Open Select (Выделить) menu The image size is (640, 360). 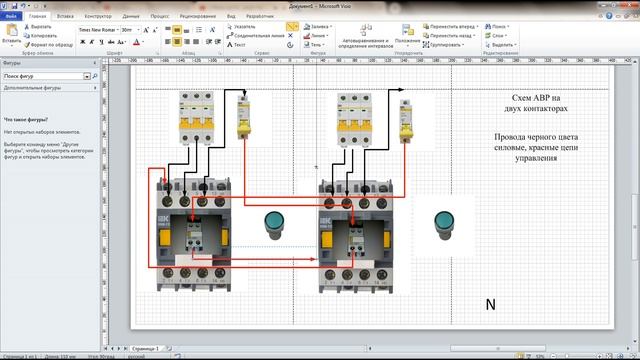(x=501, y=44)
